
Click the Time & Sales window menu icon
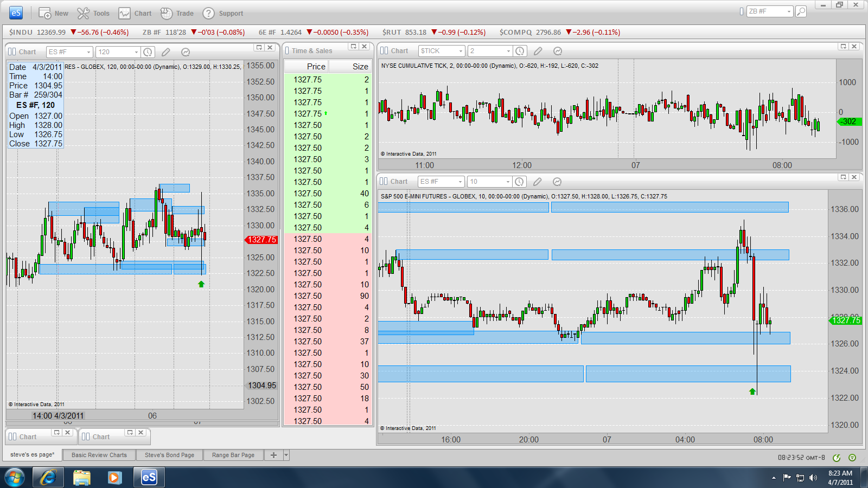click(287, 50)
